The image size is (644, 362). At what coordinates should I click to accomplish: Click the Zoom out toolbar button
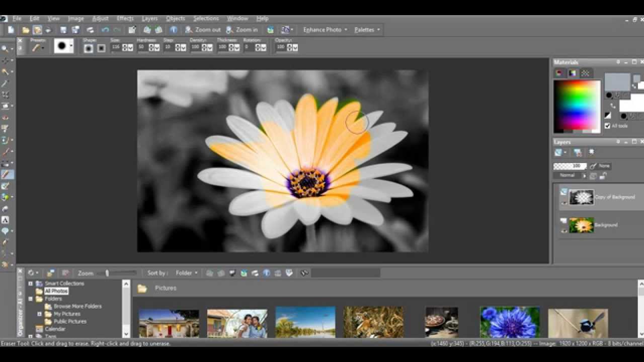[x=203, y=30]
